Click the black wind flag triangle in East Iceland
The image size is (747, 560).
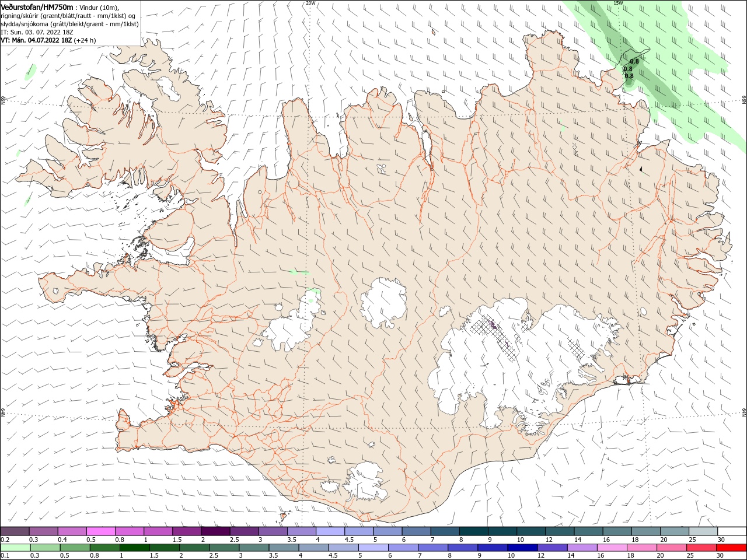click(x=641, y=169)
